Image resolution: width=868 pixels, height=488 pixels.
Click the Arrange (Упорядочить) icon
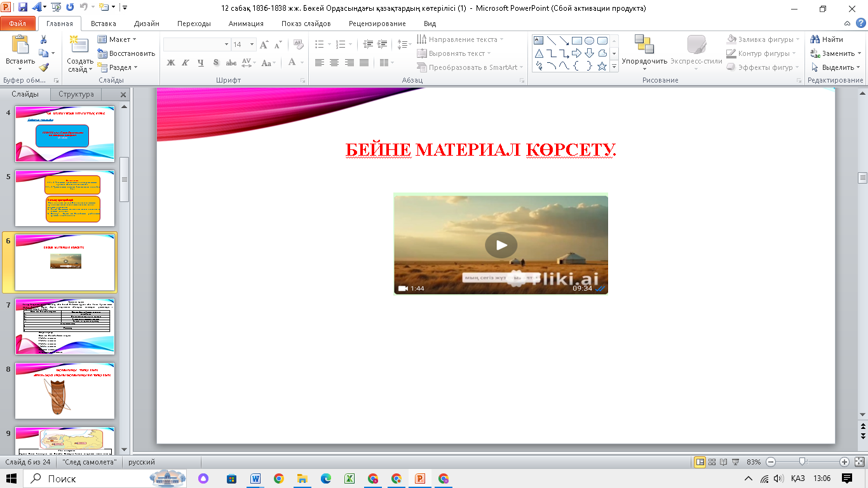point(644,46)
